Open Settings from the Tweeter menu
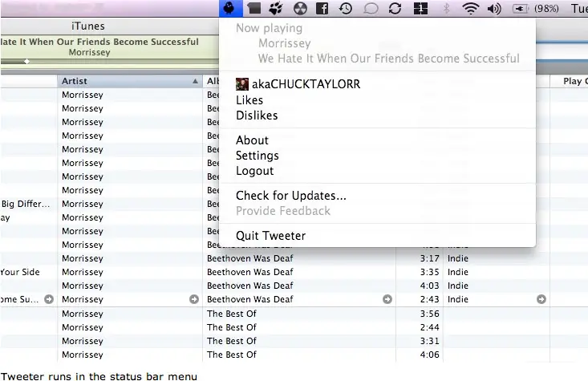The height and width of the screenshot is (381, 588). point(378,156)
